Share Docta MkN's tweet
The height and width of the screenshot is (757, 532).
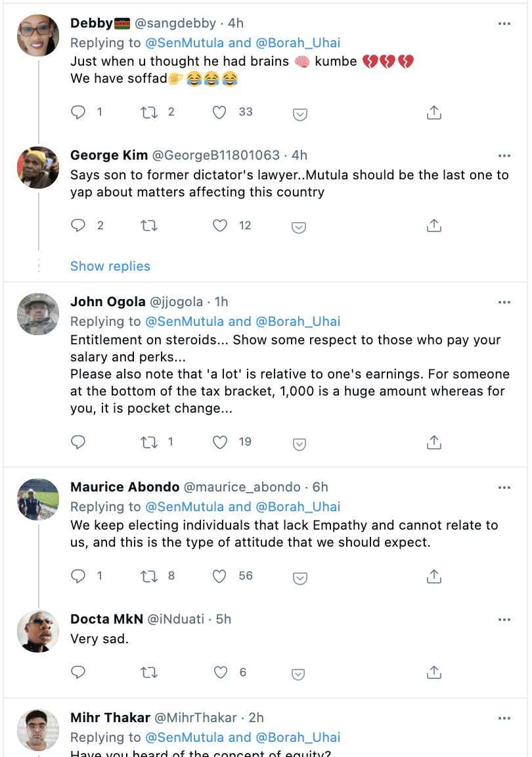433,672
